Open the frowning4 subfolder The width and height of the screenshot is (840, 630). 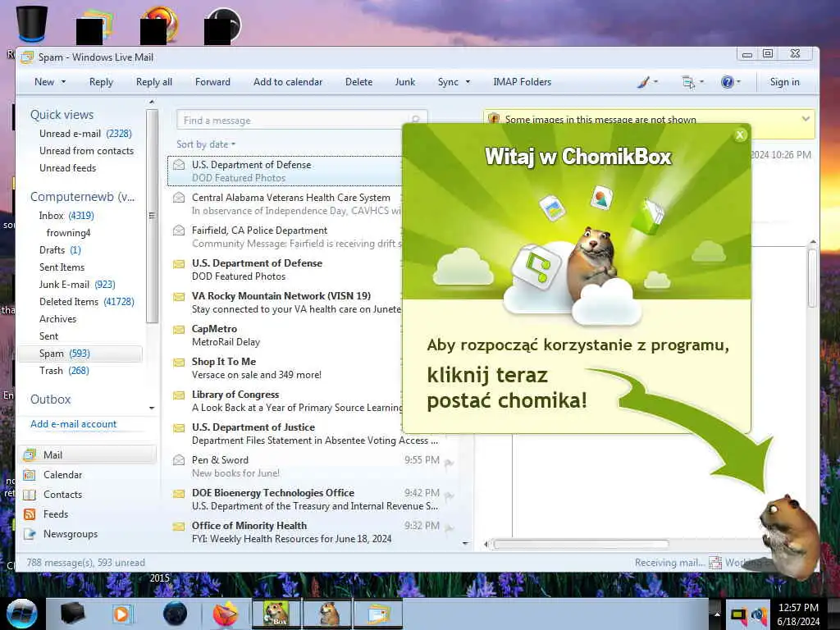click(x=68, y=232)
